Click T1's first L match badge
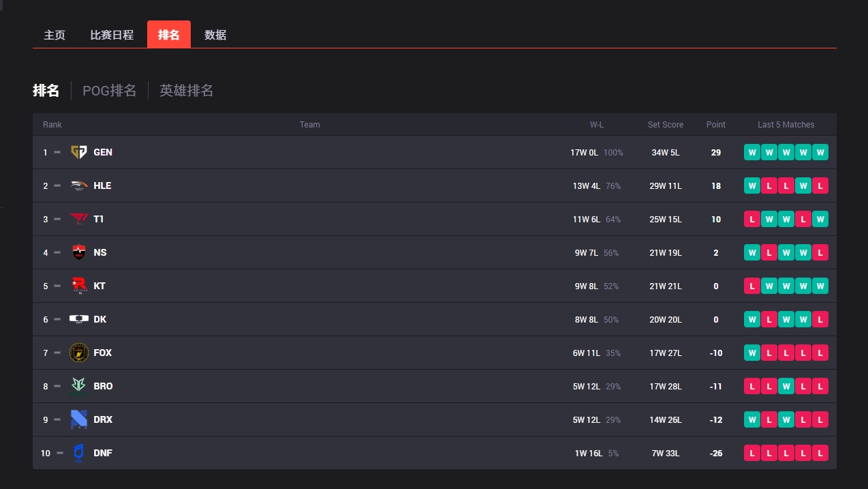 pyautogui.click(x=752, y=219)
